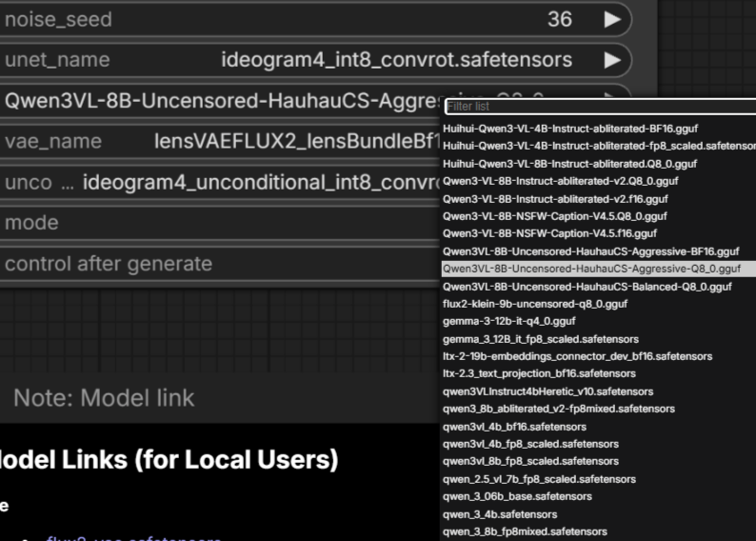Image resolution: width=756 pixels, height=541 pixels.
Task: Select qwen_3_8b_fp8mixed.safetensors
Action: [599, 532]
